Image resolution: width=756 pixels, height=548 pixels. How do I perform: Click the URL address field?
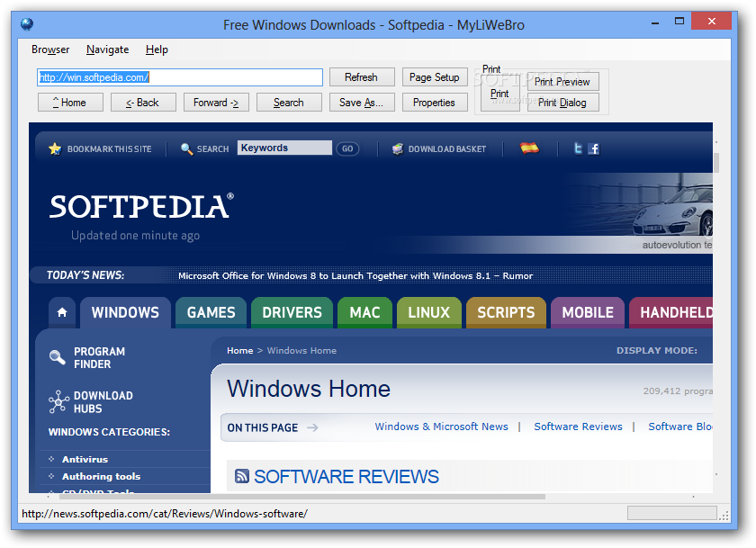(180, 77)
